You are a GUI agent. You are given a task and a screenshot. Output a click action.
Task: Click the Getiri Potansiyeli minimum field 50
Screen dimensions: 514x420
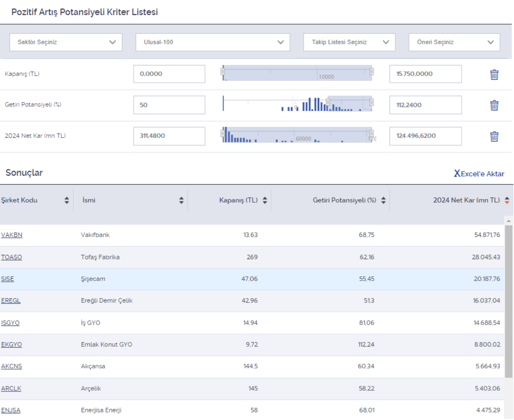click(x=169, y=105)
